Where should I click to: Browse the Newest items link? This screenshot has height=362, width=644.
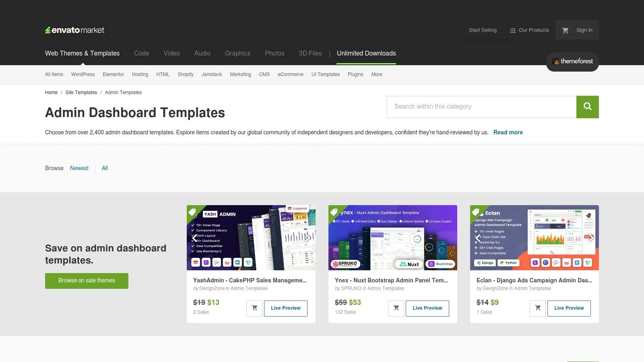[79, 168]
